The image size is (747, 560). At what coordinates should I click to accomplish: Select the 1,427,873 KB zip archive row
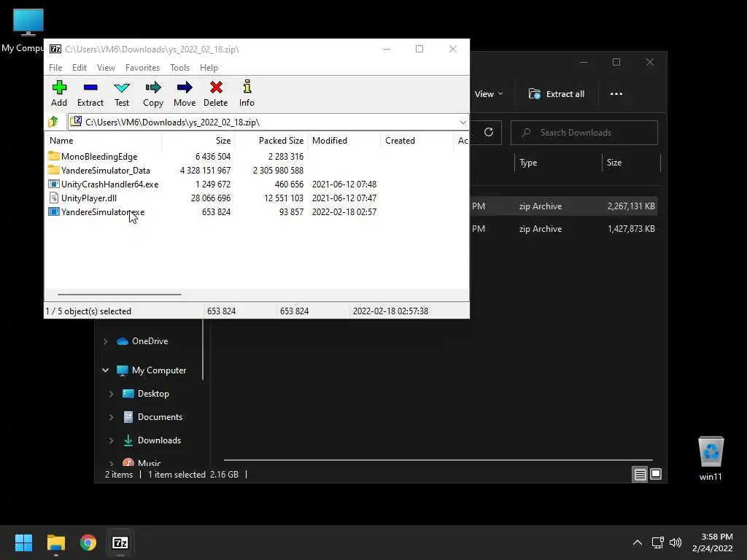[x=563, y=229]
